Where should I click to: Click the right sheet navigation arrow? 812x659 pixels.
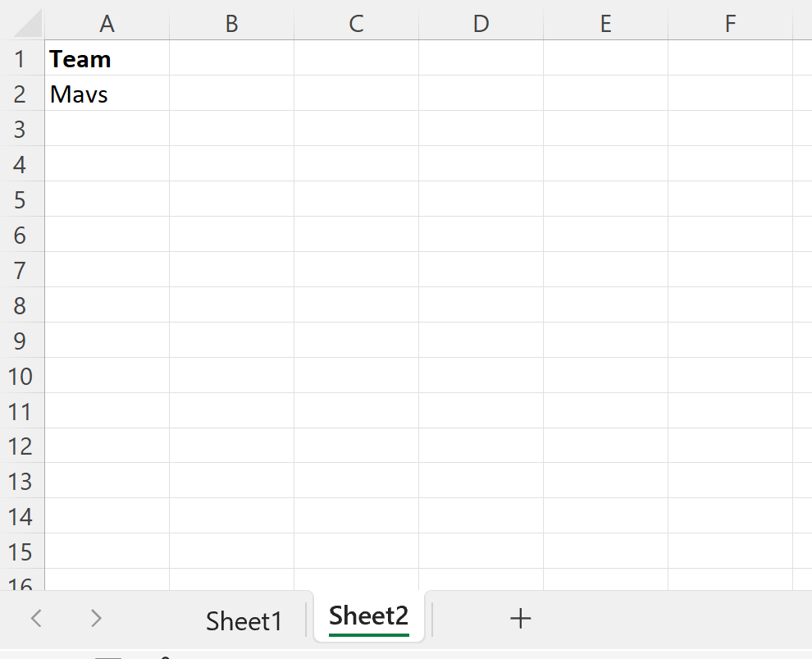point(94,618)
